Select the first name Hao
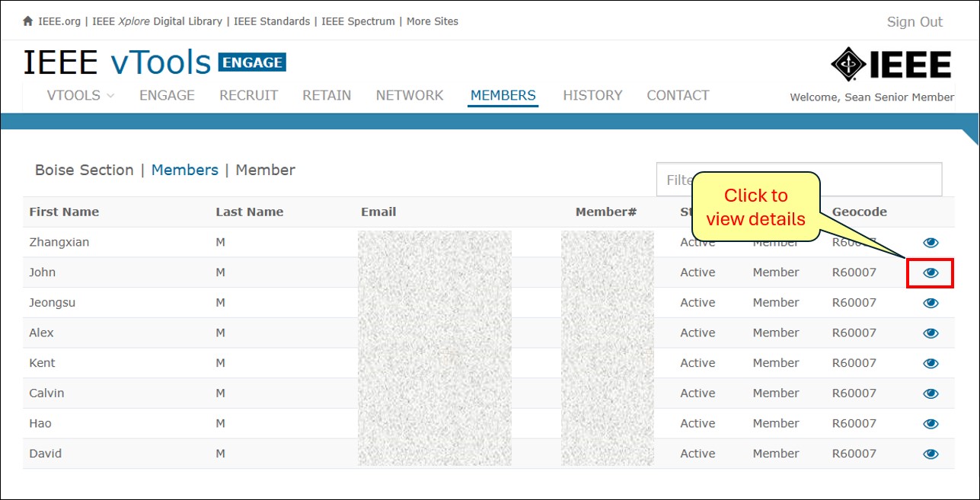 [40, 423]
